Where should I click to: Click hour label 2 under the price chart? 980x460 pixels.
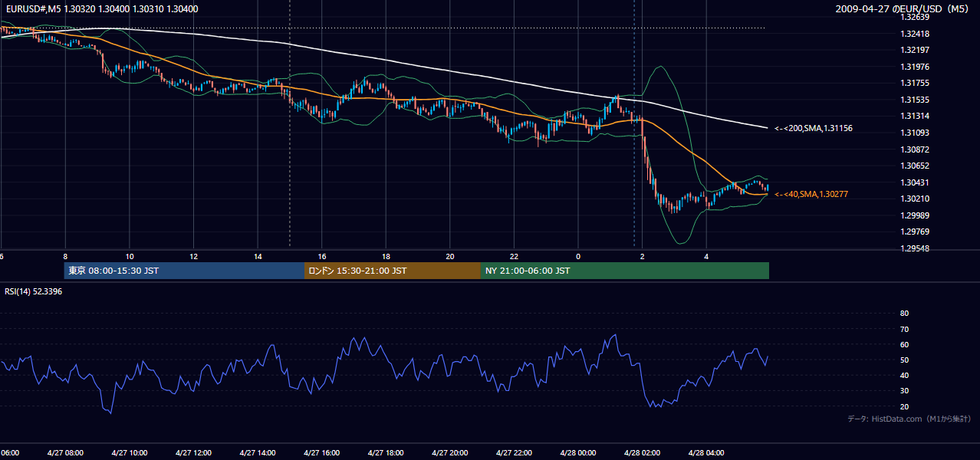(643, 257)
